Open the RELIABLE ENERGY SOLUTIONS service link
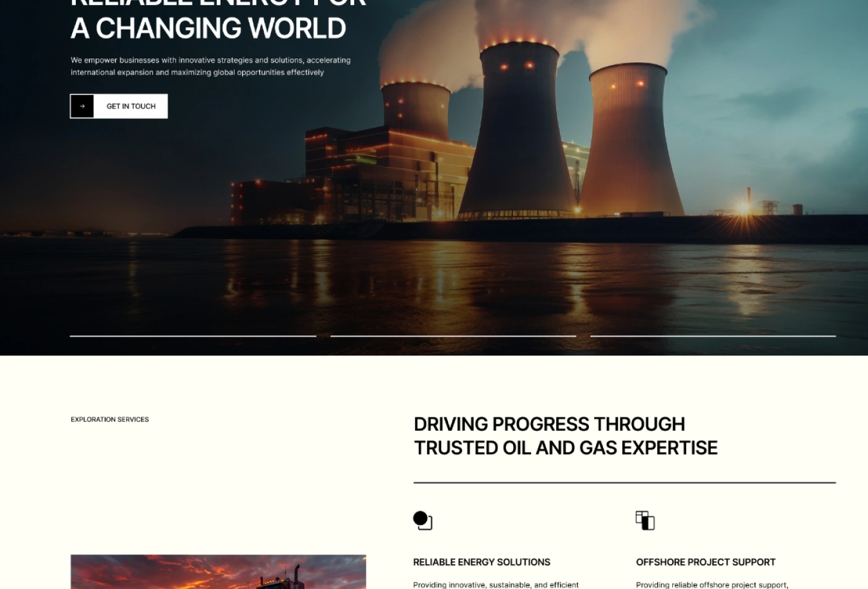Screen dimensions: 868x589 coord(482,562)
